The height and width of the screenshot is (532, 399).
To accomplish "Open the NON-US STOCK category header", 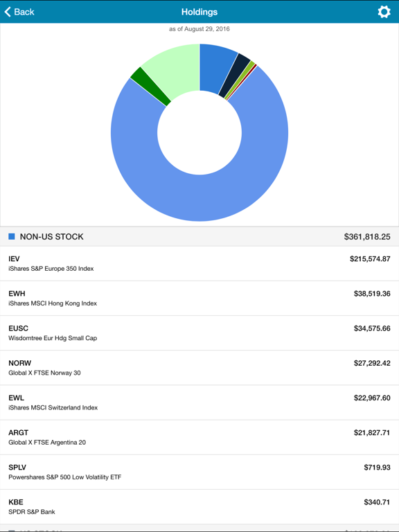I will (x=199, y=236).
